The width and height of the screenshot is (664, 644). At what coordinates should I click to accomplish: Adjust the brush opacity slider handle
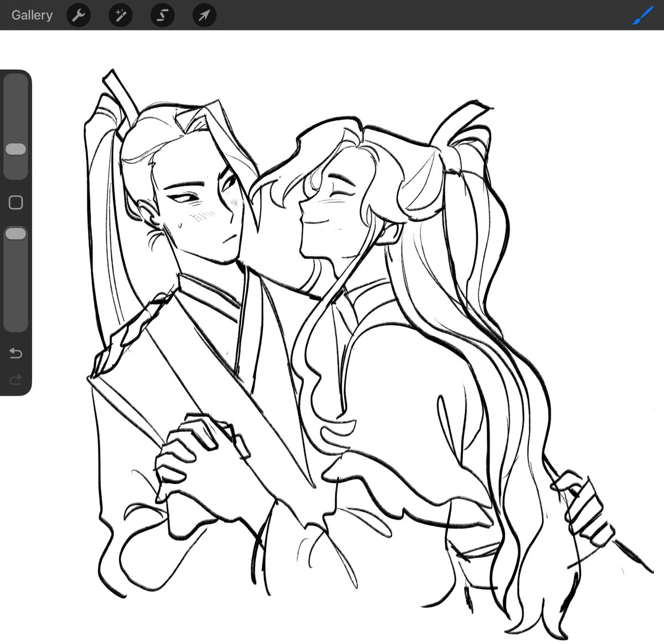(15, 234)
